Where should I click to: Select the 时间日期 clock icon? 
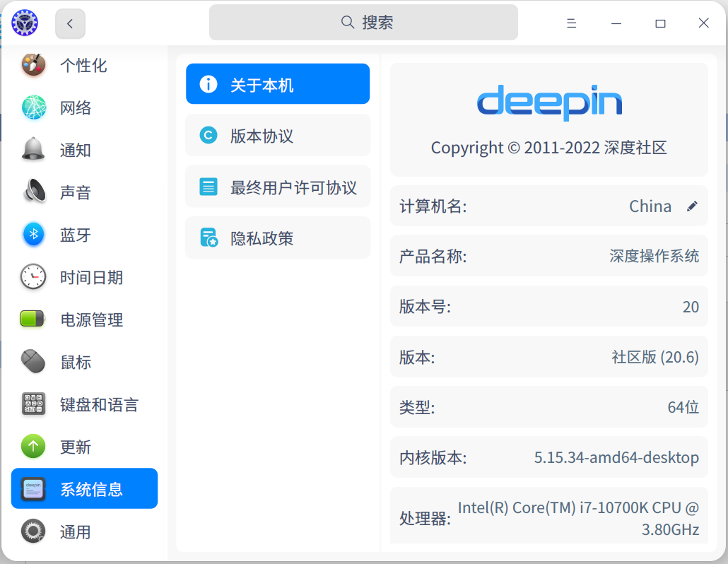point(33,276)
